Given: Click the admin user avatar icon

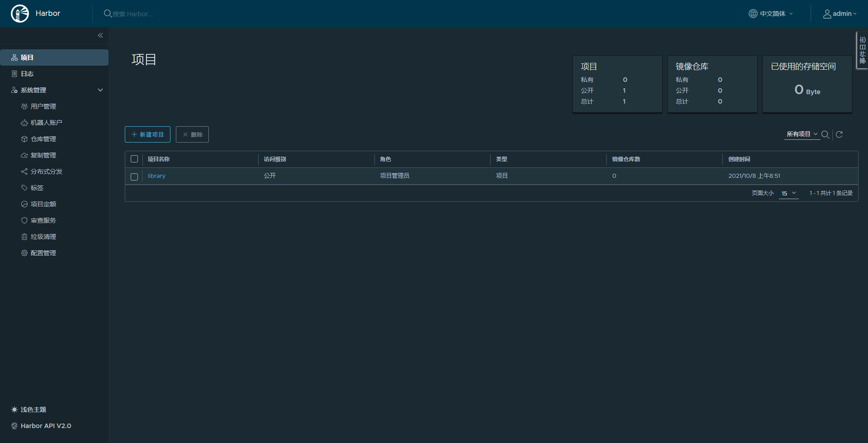Looking at the screenshot, I should pos(827,14).
